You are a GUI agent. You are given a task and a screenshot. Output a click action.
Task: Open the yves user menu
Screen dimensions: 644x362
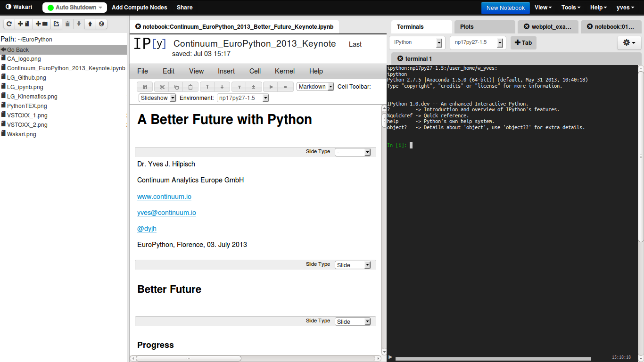click(626, 8)
